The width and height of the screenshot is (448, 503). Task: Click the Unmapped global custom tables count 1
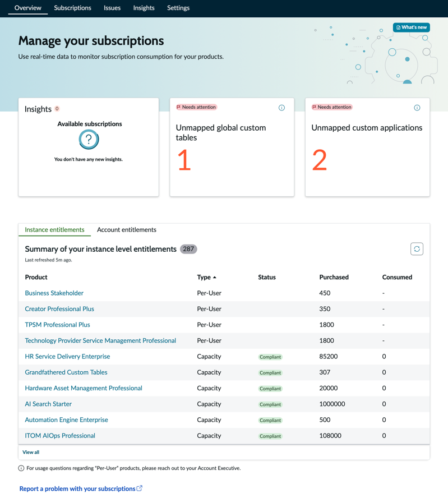[184, 160]
